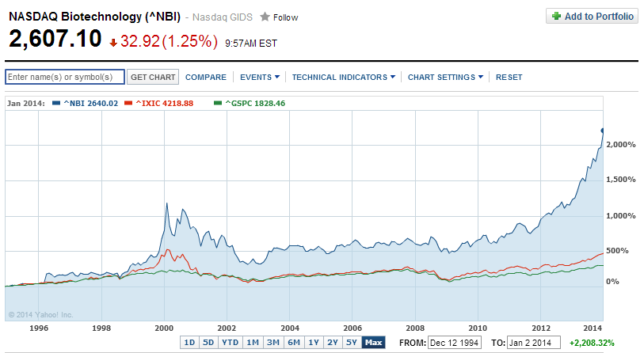Click the Add to Portfolio button
Screen dimensions: 644x353
pyautogui.click(x=592, y=16)
